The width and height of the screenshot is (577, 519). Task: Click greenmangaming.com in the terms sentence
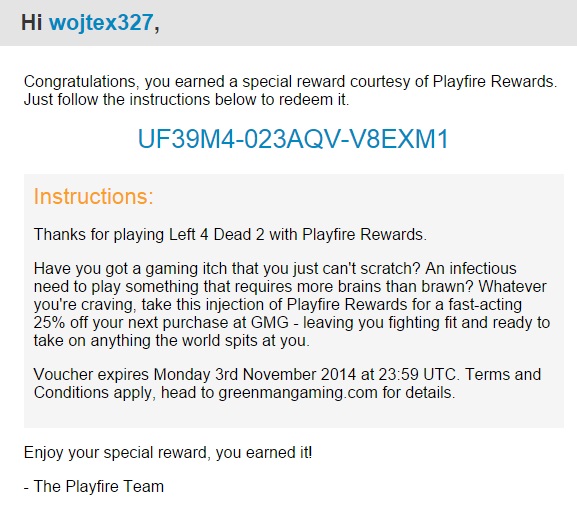click(x=298, y=393)
